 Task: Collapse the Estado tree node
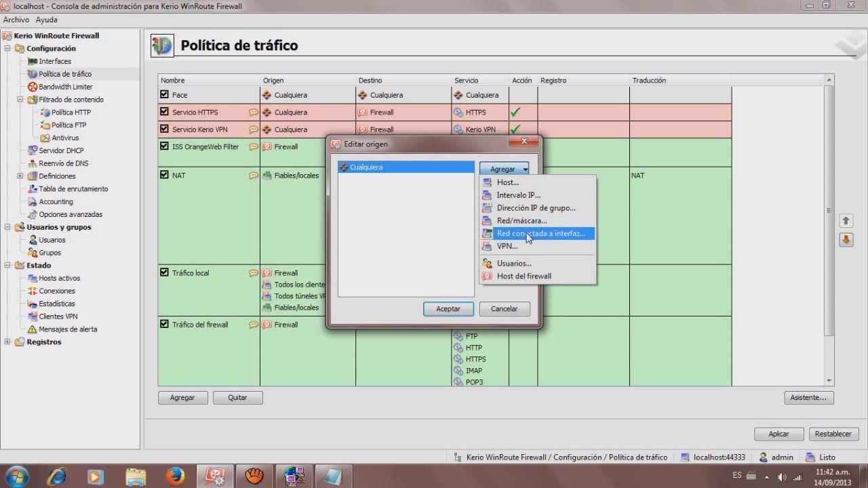click(x=7, y=266)
